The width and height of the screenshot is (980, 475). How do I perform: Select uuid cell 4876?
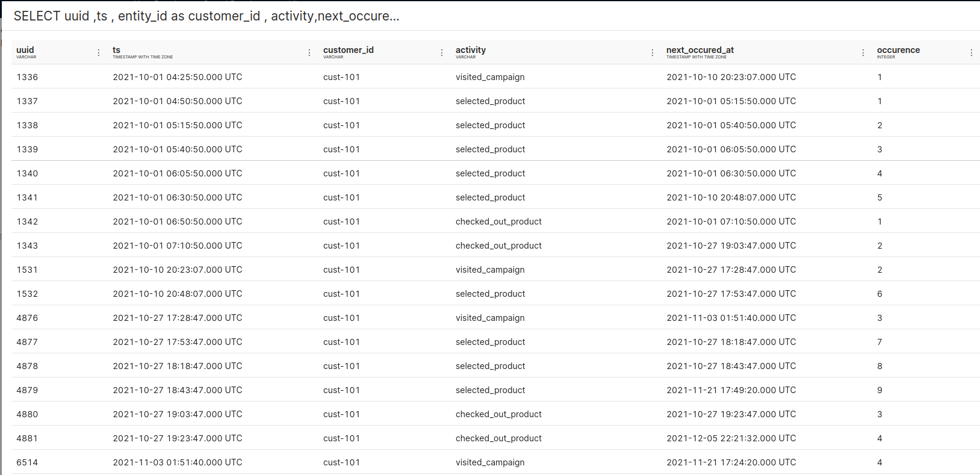click(27, 318)
